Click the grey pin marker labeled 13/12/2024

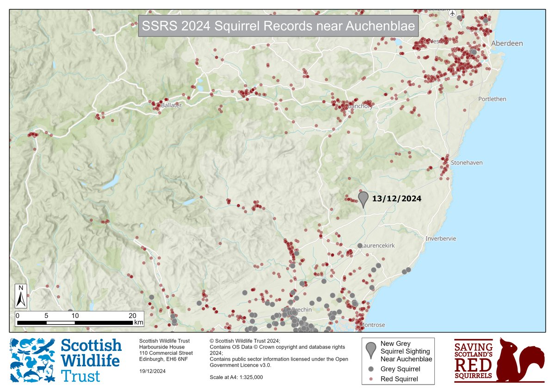coord(363,199)
